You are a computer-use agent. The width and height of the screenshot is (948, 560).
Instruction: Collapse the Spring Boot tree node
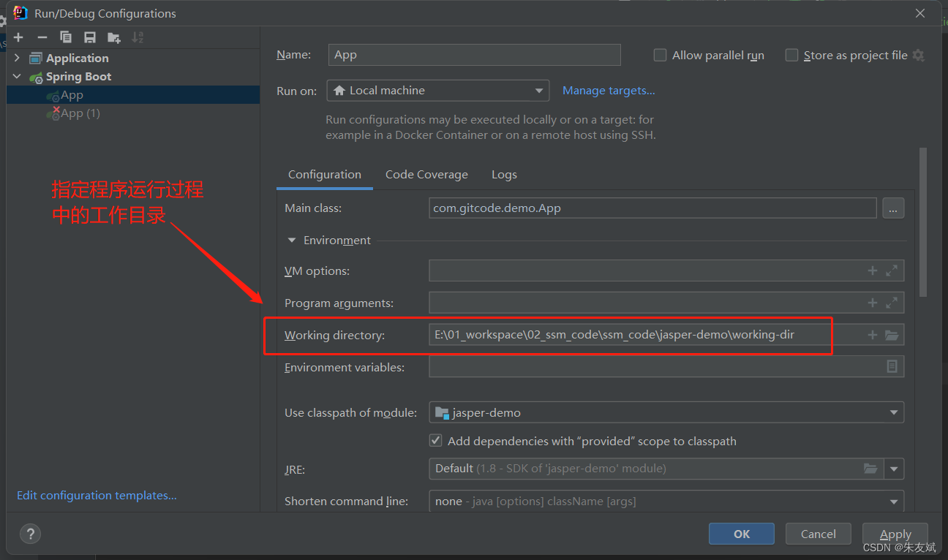click(17, 76)
